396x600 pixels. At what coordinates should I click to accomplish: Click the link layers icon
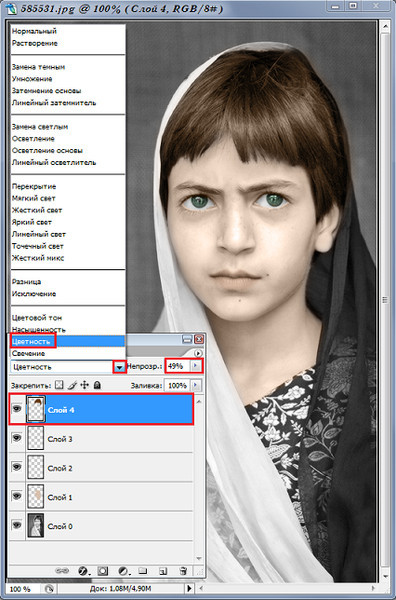(x=62, y=571)
